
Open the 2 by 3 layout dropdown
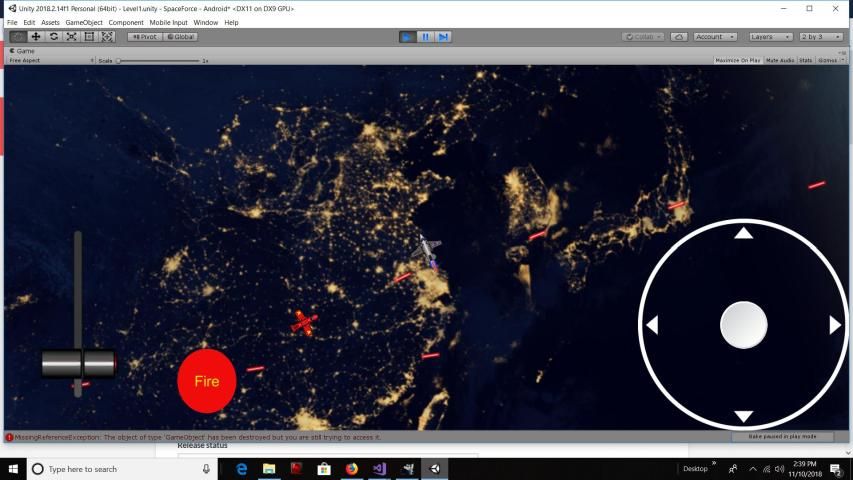pos(821,37)
